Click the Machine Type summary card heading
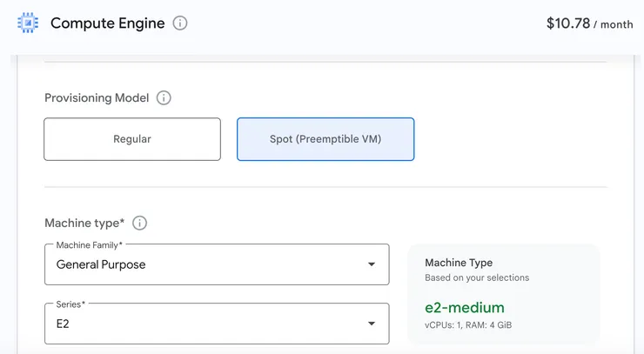The image size is (644, 354). tap(459, 263)
